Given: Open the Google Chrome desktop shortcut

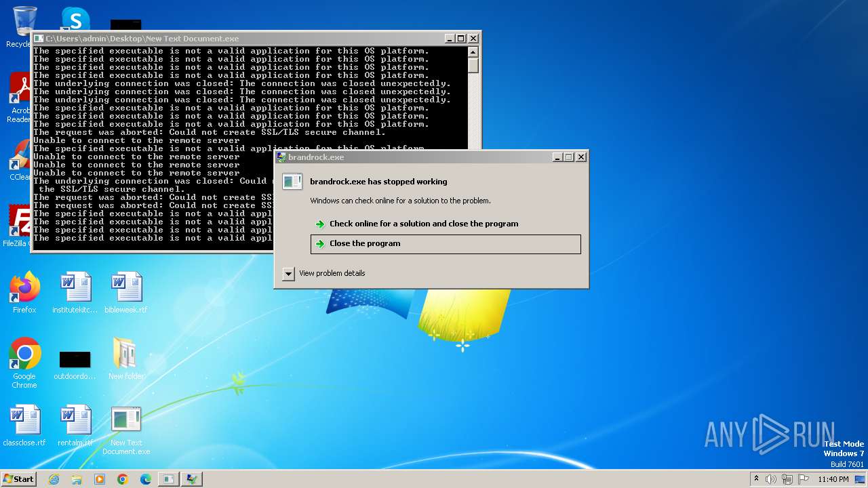Looking at the screenshot, I should click(24, 363).
